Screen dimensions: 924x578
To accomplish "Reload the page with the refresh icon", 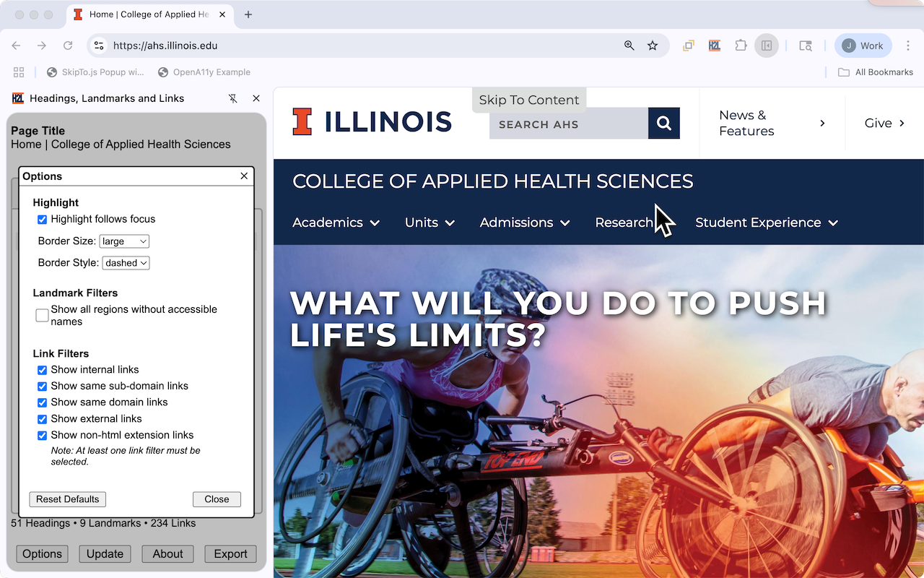I will tap(68, 46).
